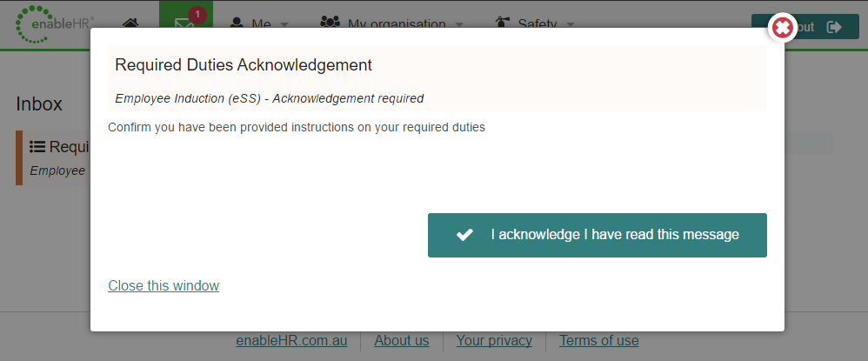Expand the 'Me' dropdown menu
The width and height of the screenshot is (868, 361).
259,24
